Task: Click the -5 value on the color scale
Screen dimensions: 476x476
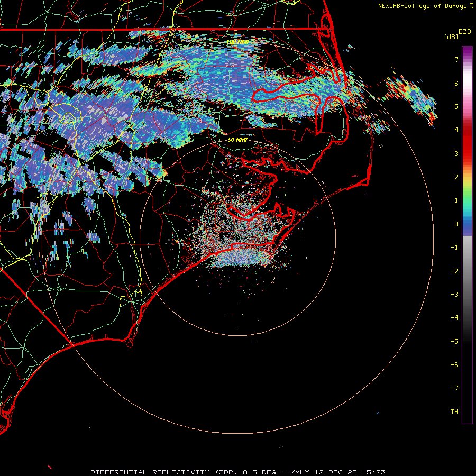Action: point(454,342)
